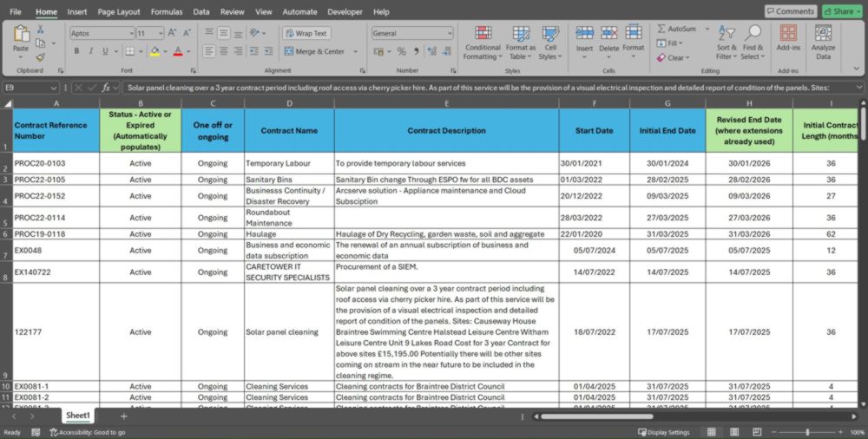Center text horizontally
Viewport: 868px width, 439px height.
224,51
